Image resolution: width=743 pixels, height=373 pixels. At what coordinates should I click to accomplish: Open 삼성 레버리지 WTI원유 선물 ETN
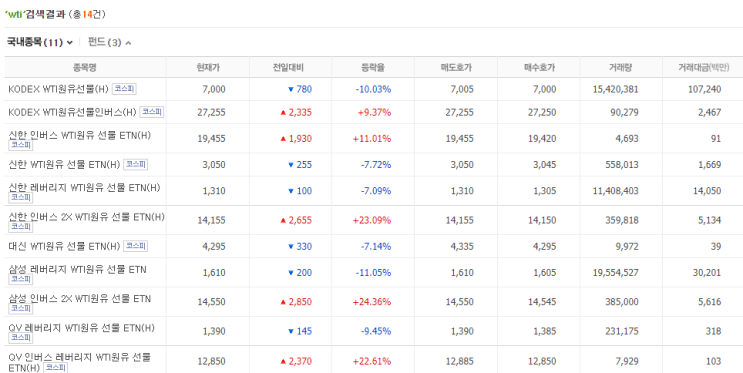77,270
